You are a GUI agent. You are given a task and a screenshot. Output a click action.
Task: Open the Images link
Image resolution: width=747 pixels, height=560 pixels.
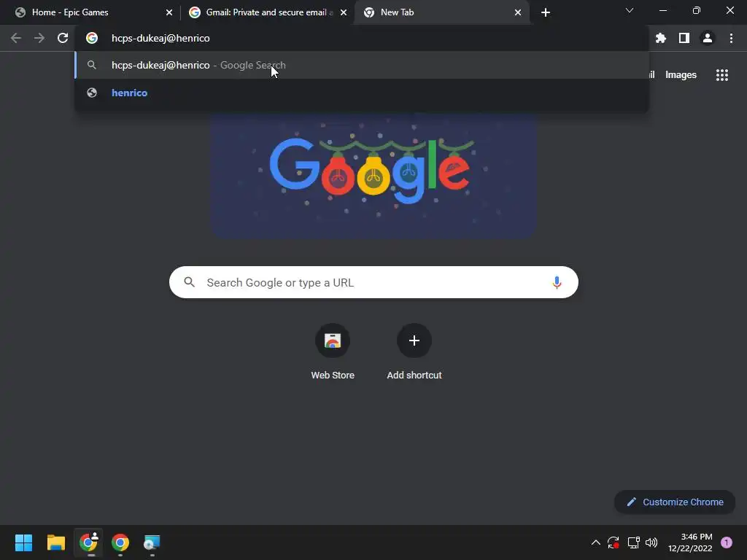[681, 75]
